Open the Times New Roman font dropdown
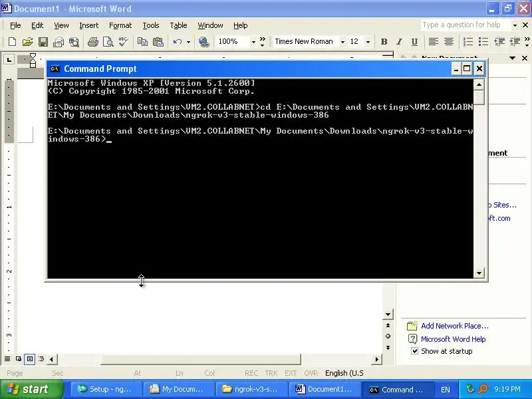 point(342,42)
